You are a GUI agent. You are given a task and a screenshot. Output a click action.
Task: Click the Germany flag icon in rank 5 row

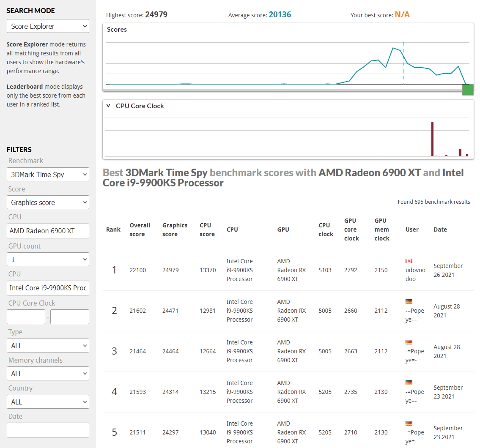point(409,423)
